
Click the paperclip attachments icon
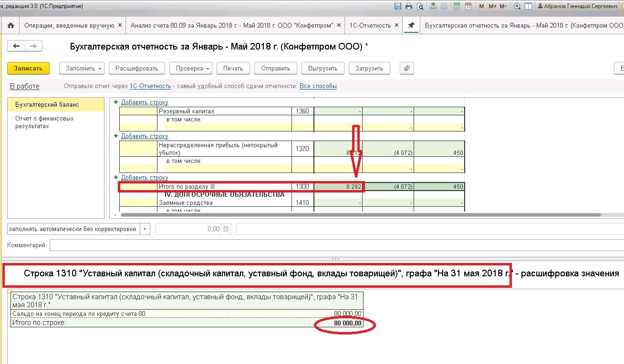[x=406, y=68]
